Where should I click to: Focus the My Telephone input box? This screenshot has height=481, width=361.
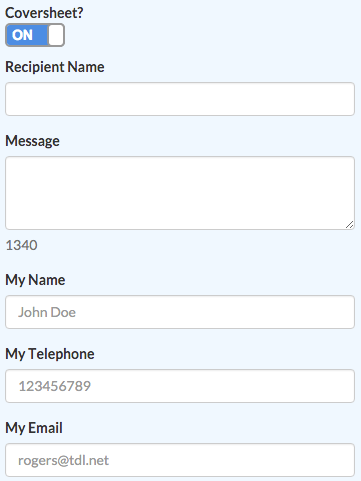click(x=180, y=386)
